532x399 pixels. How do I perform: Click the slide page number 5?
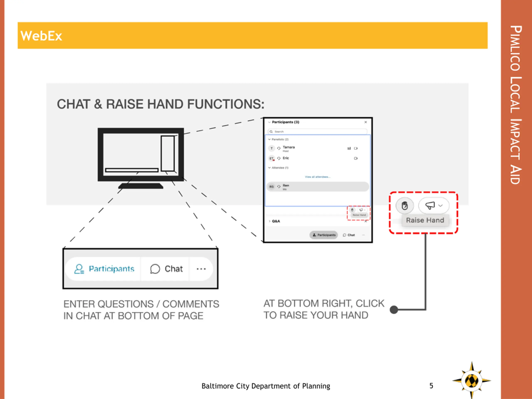pyautogui.click(x=431, y=386)
